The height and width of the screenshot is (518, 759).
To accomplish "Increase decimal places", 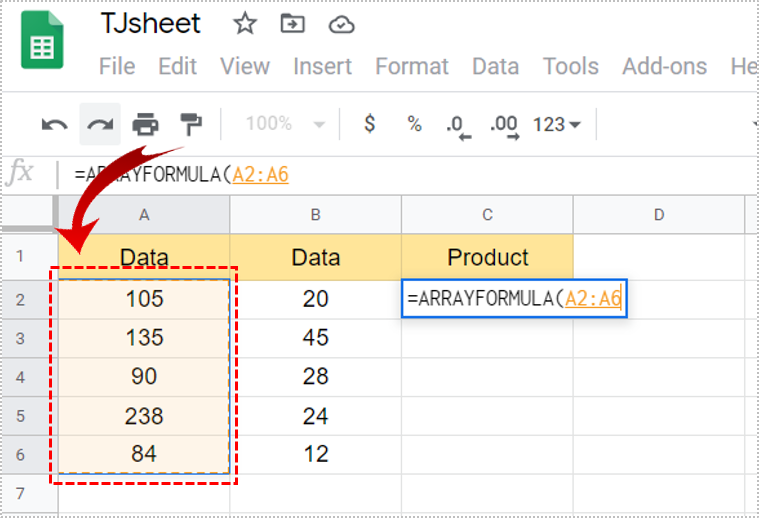I will pyautogui.click(x=502, y=125).
